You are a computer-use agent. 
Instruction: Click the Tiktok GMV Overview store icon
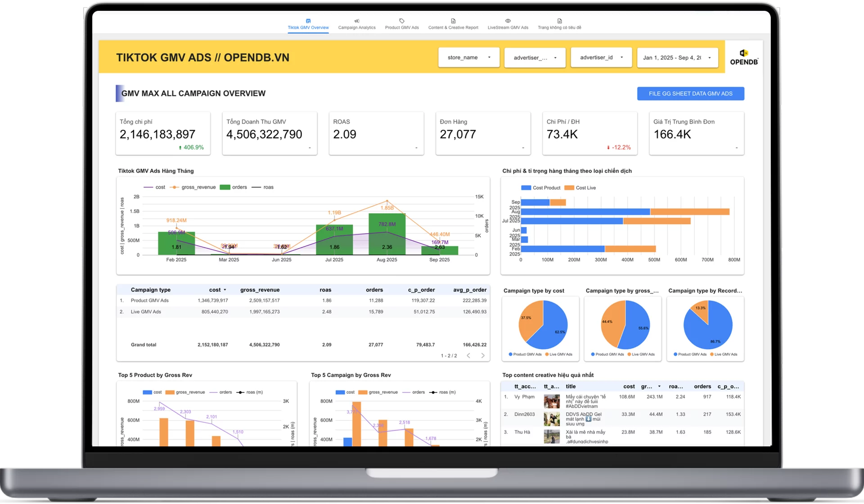tap(308, 21)
